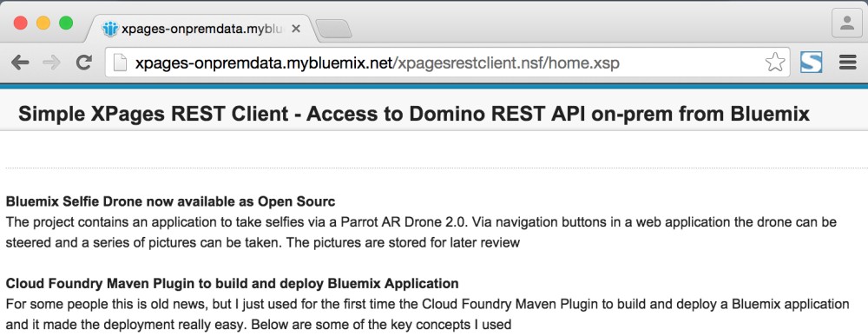Open the Chrome user profile button

pos(847,23)
